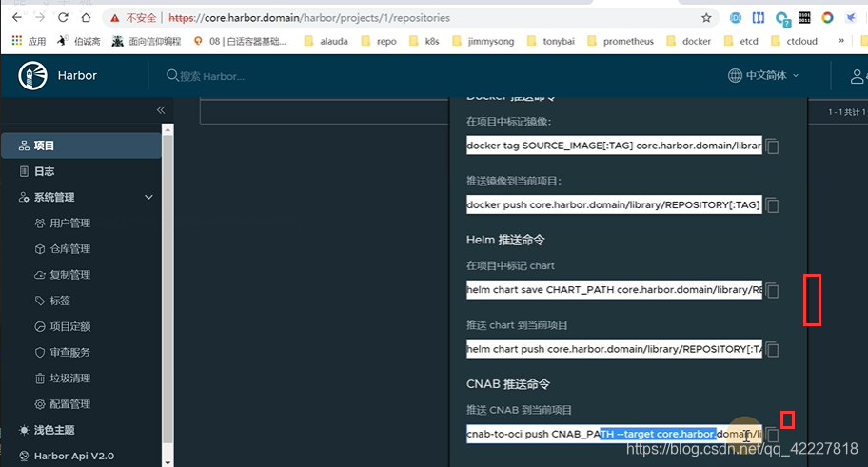Click the binary-digits black extension icon
This screenshot has width=868, height=467.
(804, 18)
